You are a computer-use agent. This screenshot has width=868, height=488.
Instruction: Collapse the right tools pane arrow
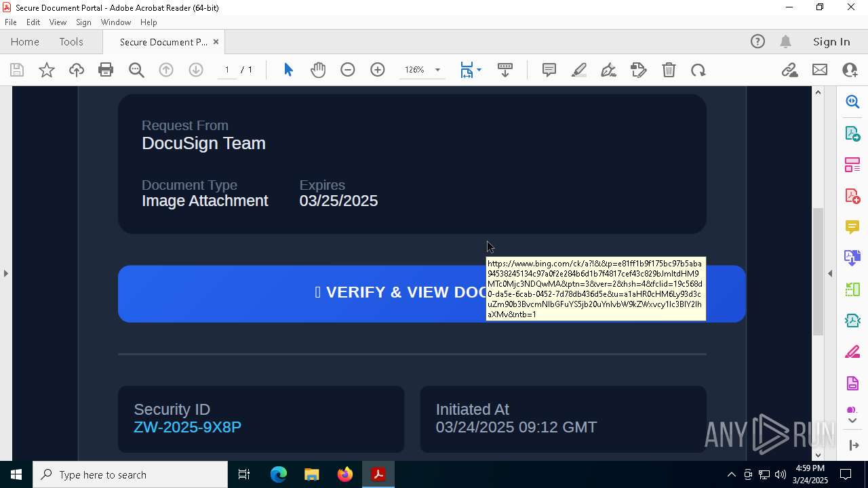830,274
